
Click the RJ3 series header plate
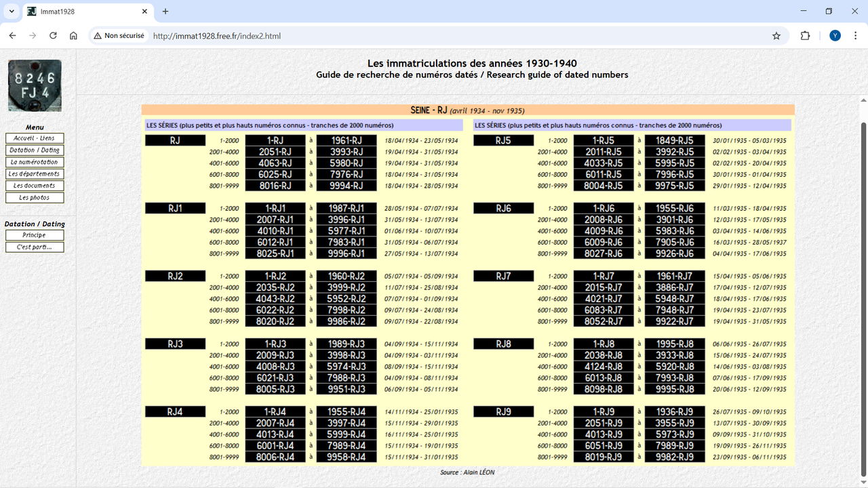pos(175,344)
